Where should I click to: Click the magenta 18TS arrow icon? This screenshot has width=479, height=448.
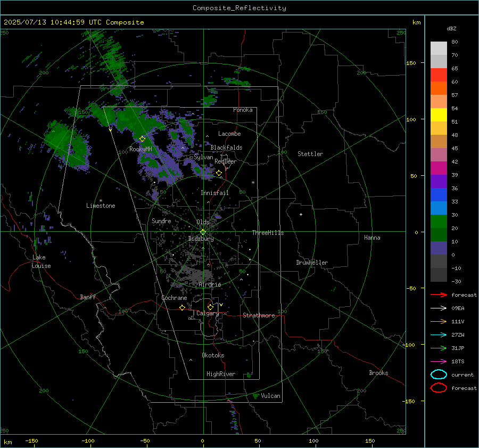439,362
